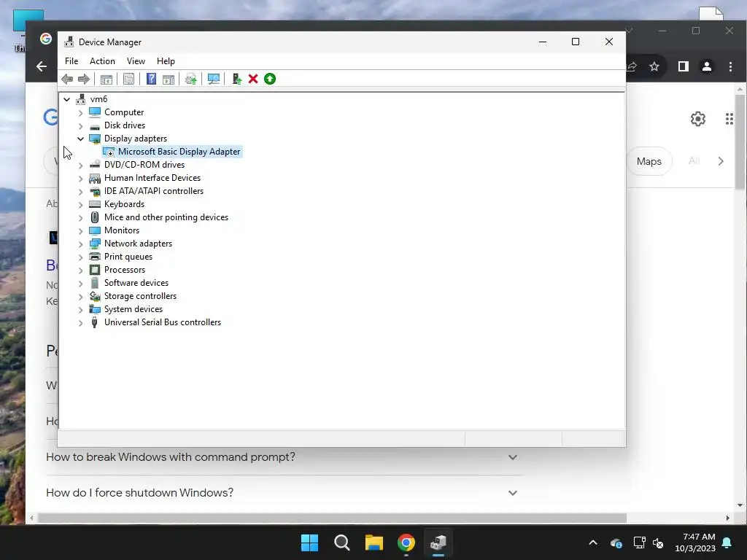Collapse the vm6 root node
The height and width of the screenshot is (560, 747).
pyautogui.click(x=66, y=99)
